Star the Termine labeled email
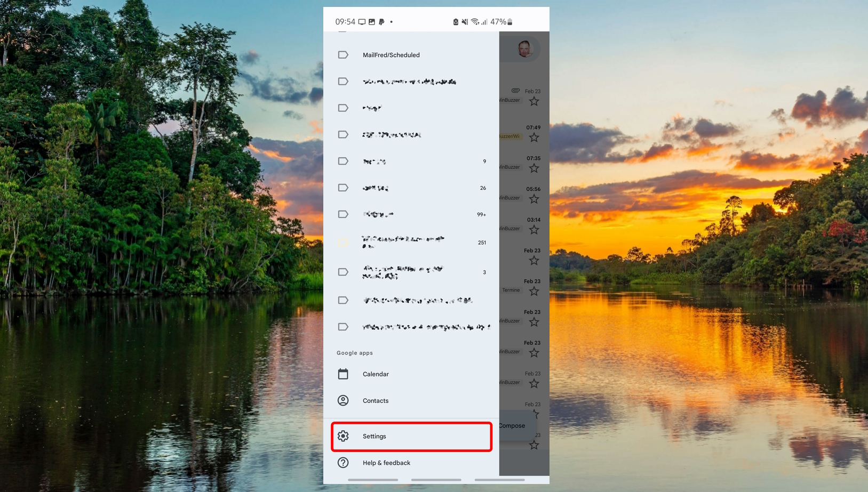868x492 pixels. 534,292
